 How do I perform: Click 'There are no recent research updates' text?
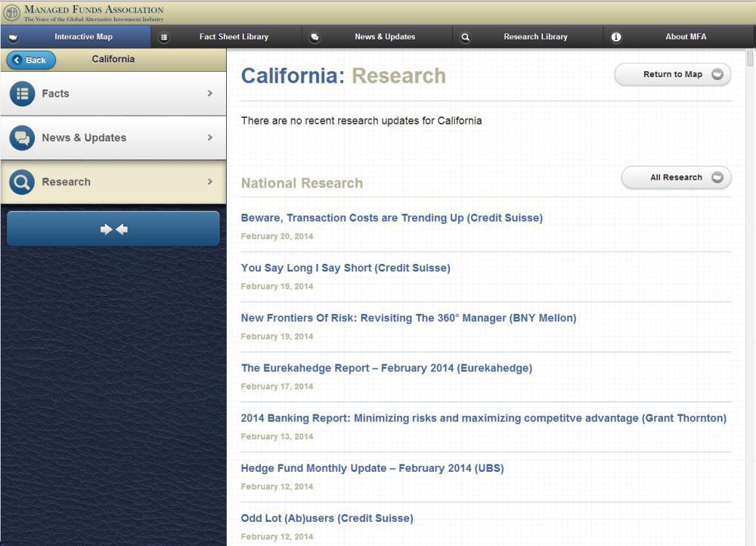(361, 120)
